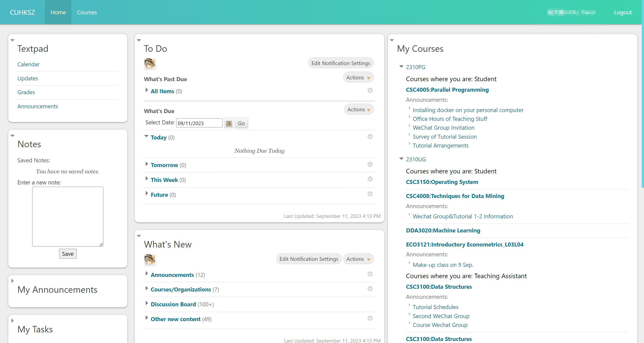Image resolution: width=644 pixels, height=343 pixels.
Task: Click Go button to search selected date
Action: [241, 123]
